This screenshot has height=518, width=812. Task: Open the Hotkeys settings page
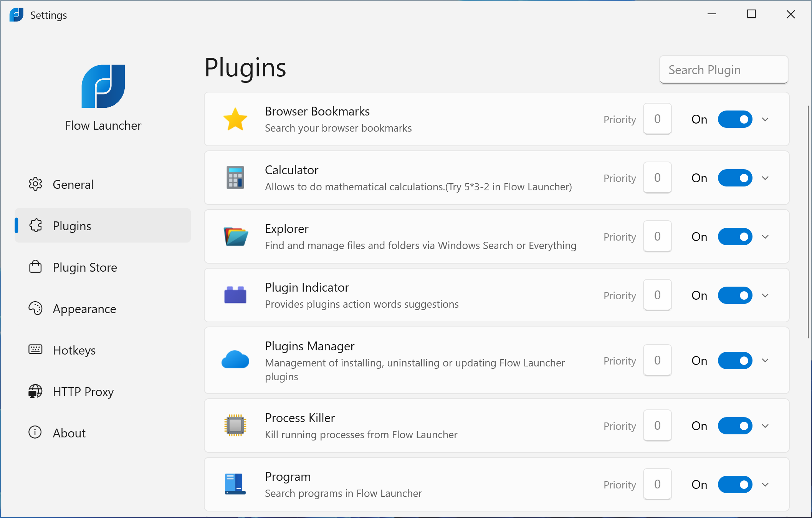(103, 350)
